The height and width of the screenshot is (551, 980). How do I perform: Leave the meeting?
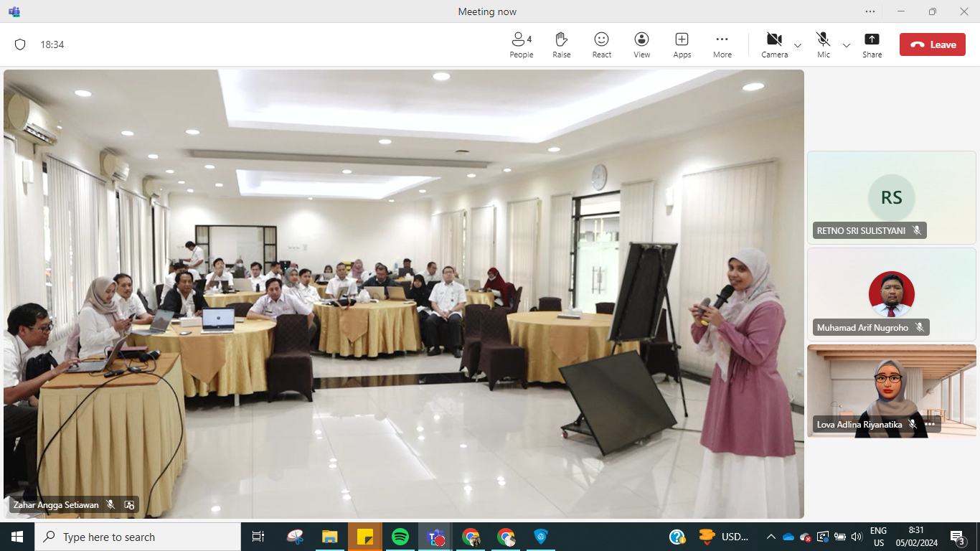click(x=932, y=44)
